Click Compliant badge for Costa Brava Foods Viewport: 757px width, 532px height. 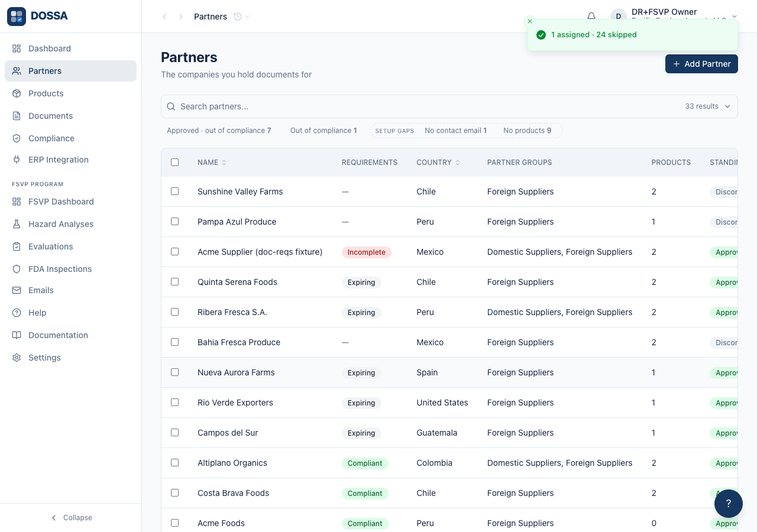coord(365,494)
